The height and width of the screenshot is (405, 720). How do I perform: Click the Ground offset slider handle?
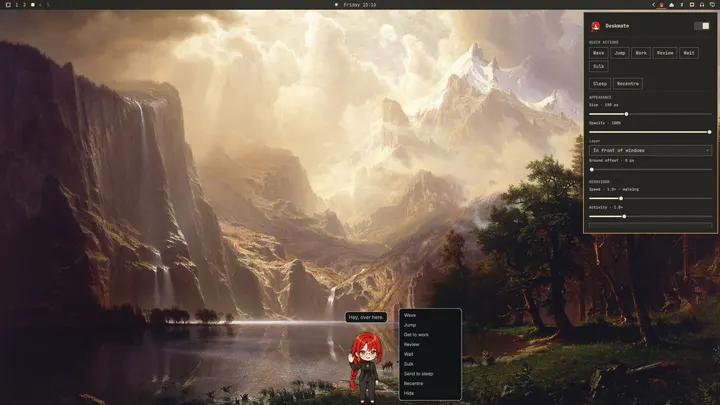coord(591,169)
